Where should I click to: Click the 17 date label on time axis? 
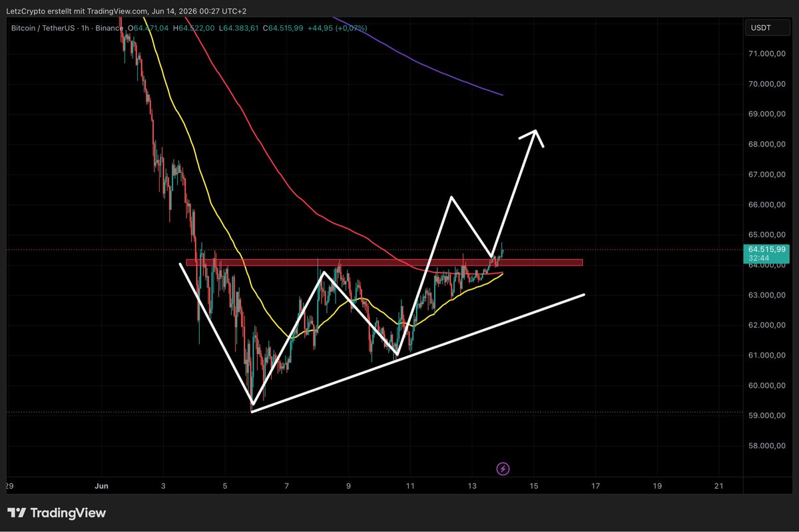[x=595, y=487]
